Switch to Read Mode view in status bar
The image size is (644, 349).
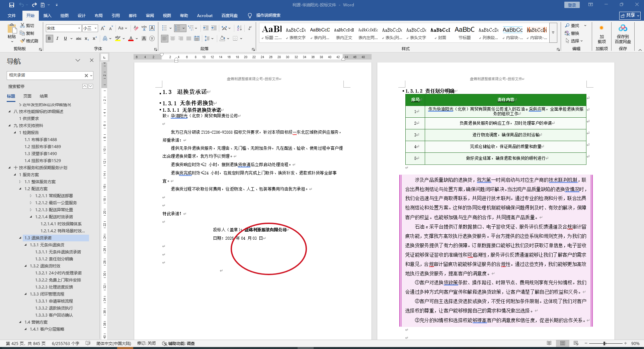point(549,343)
